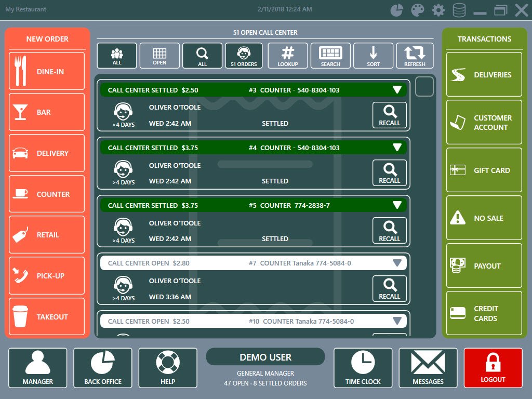Image resolution: width=532 pixels, height=399 pixels.
Task: Open the Deliveries transactions
Action: click(x=484, y=75)
